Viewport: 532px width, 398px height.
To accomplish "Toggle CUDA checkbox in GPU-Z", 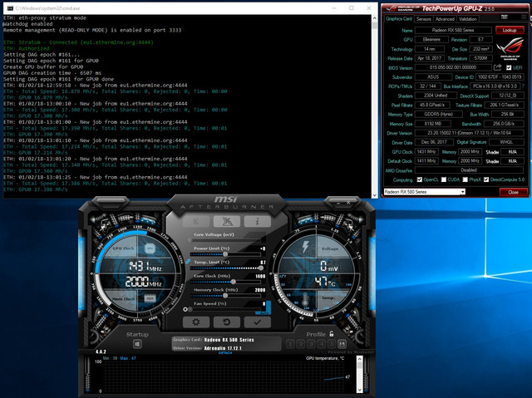I will 443,179.
